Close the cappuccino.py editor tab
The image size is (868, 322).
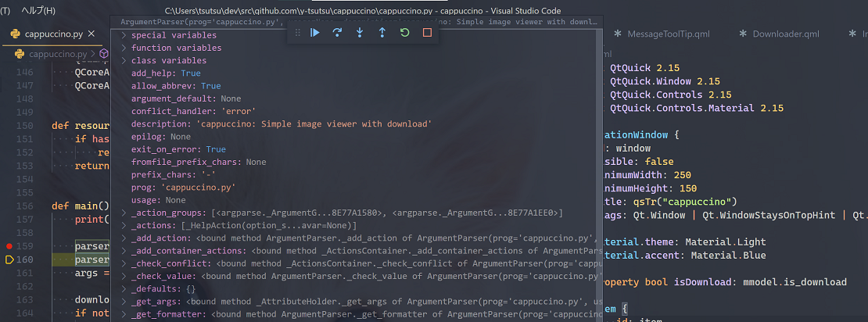[x=92, y=34]
